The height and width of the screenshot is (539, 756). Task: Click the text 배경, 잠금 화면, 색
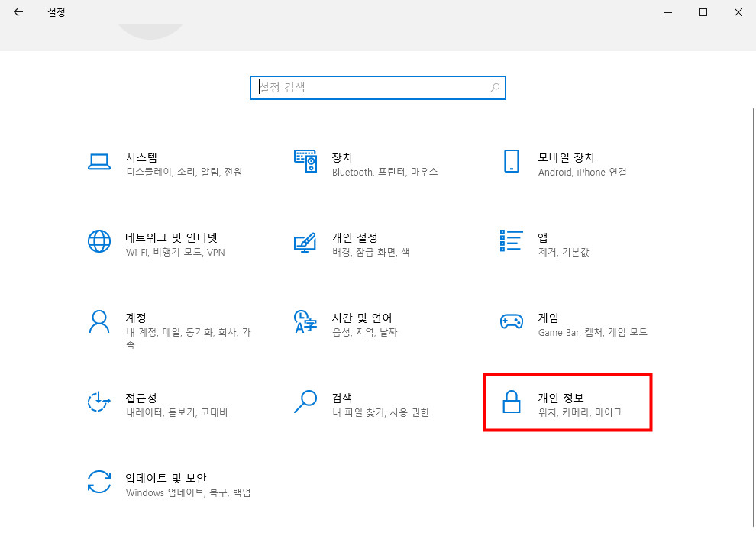pyautogui.click(x=371, y=252)
